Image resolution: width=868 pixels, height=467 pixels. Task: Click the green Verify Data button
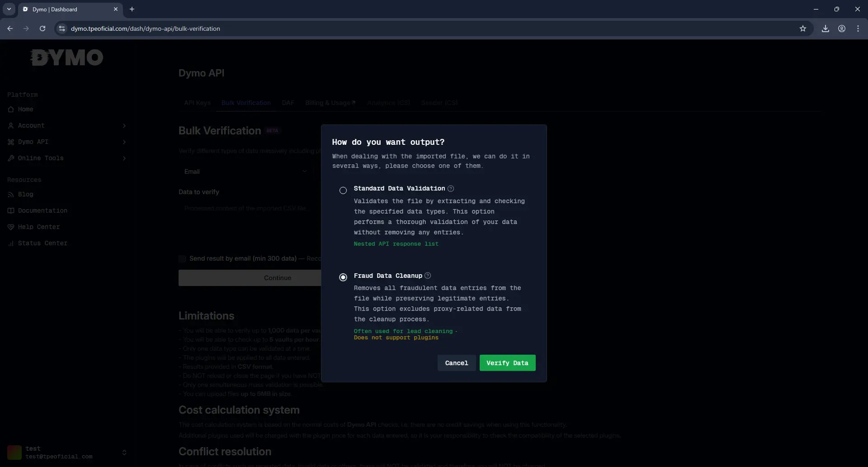click(507, 363)
